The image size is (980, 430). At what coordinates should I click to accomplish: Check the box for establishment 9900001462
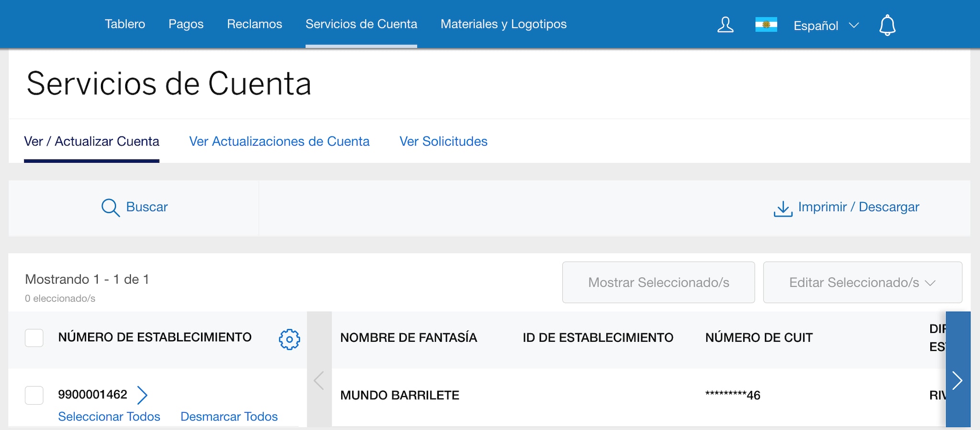[34, 395]
